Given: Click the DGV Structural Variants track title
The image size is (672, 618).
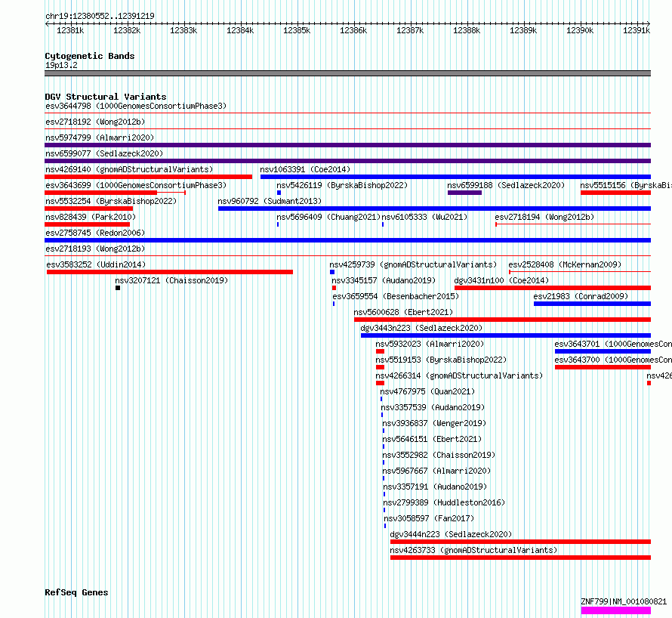Looking at the screenshot, I should (x=106, y=97).
